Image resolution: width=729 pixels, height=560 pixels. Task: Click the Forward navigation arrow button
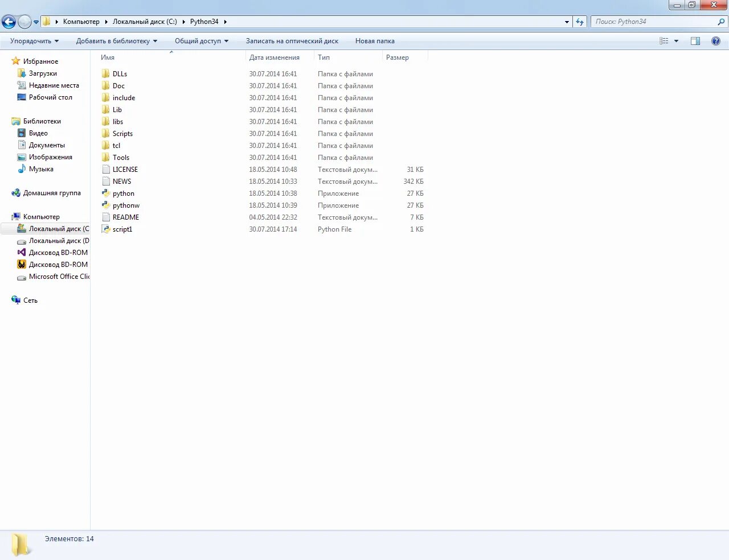[24, 22]
